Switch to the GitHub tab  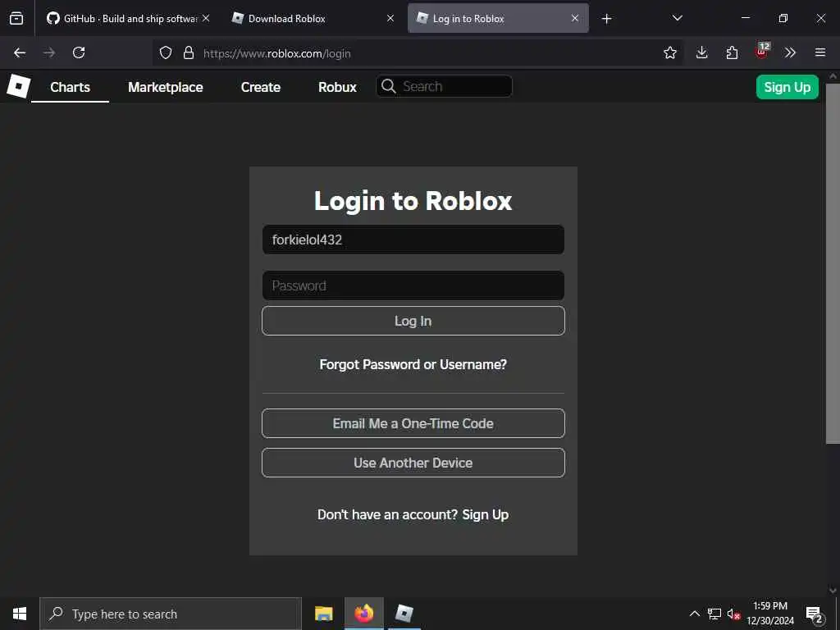(128, 18)
